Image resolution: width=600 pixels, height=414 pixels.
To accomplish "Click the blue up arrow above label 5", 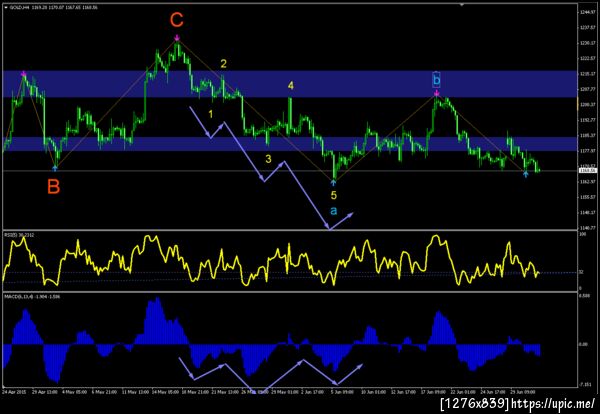I will pos(334,183).
